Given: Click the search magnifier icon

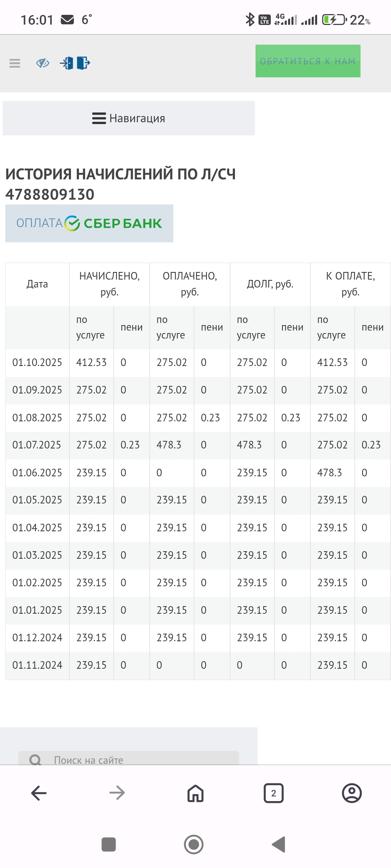Looking at the screenshot, I should coord(35,760).
